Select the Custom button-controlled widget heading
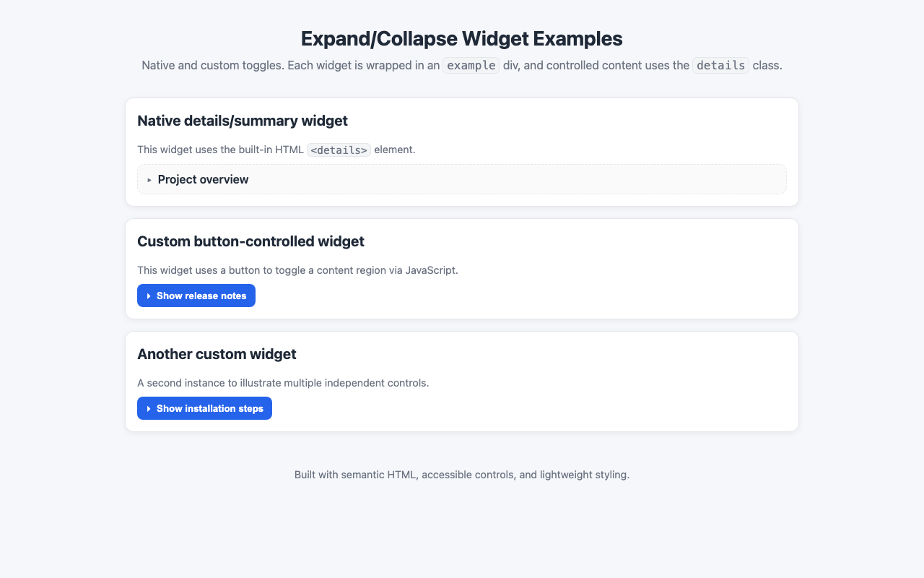Image resolution: width=924 pixels, height=578 pixels. (x=250, y=241)
